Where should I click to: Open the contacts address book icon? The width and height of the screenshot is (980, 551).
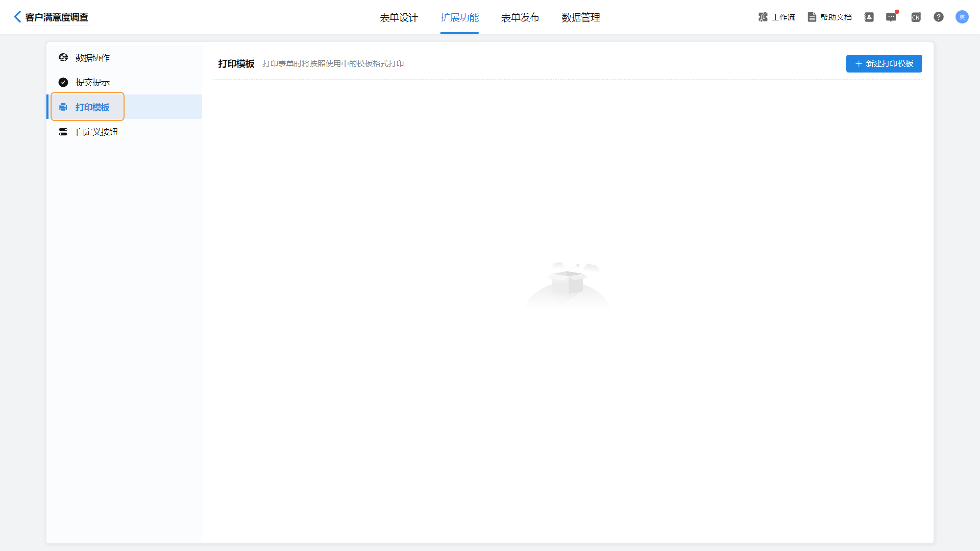(x=869, y=17)
